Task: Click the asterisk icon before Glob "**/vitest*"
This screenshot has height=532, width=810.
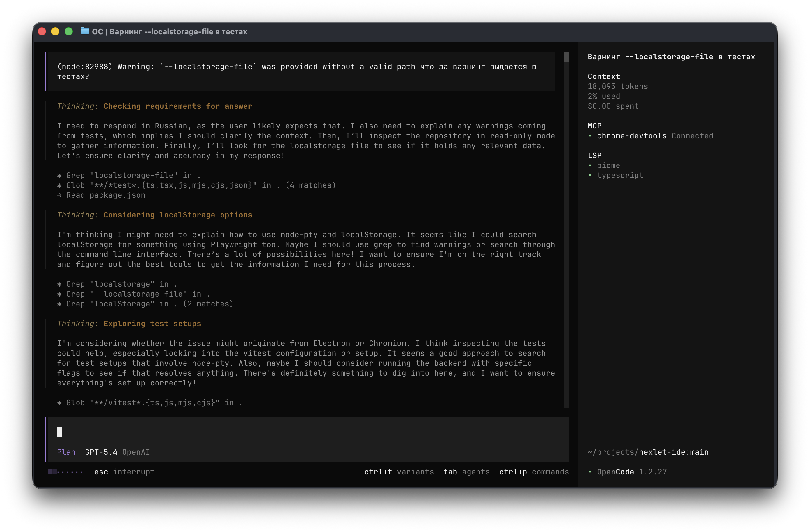Action: pos(60,403)
